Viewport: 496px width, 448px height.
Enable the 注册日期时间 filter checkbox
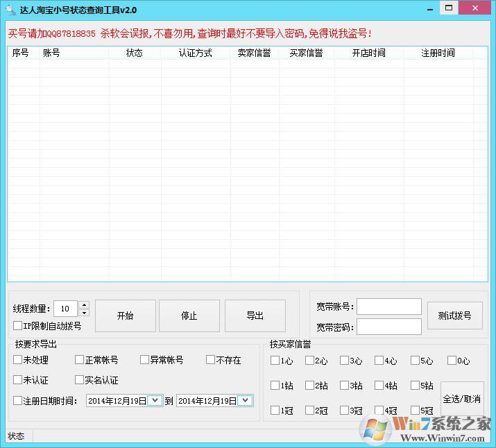pyautogui.click(x=18, y=400)
